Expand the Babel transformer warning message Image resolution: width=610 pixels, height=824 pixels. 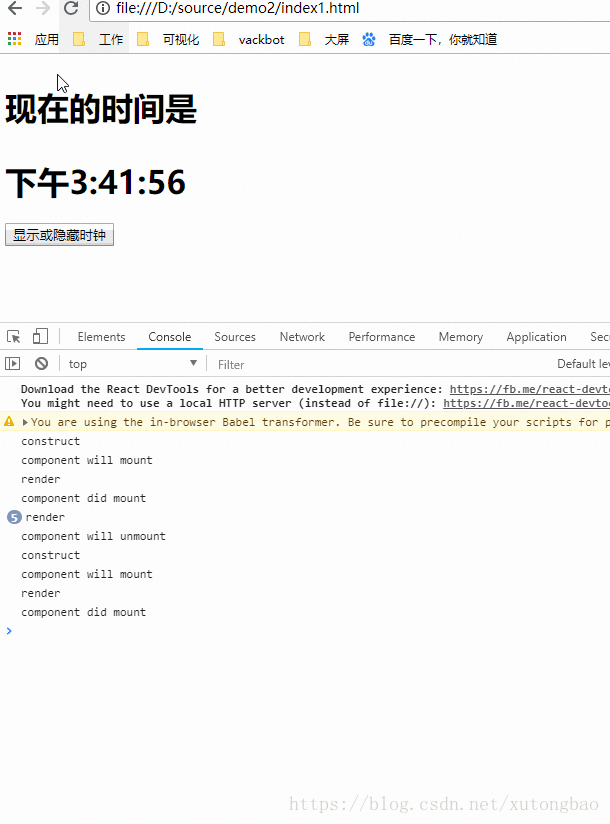[x=25, y=422]
